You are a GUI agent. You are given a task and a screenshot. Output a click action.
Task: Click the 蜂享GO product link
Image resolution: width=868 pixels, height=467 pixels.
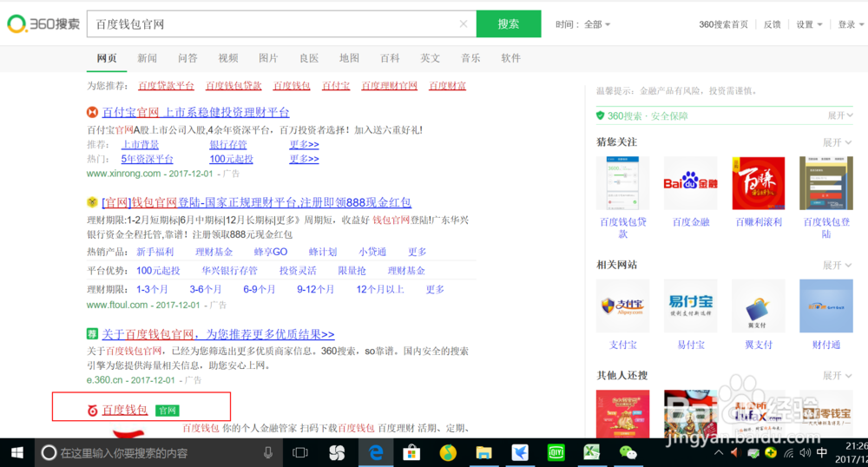coord(271,252)
